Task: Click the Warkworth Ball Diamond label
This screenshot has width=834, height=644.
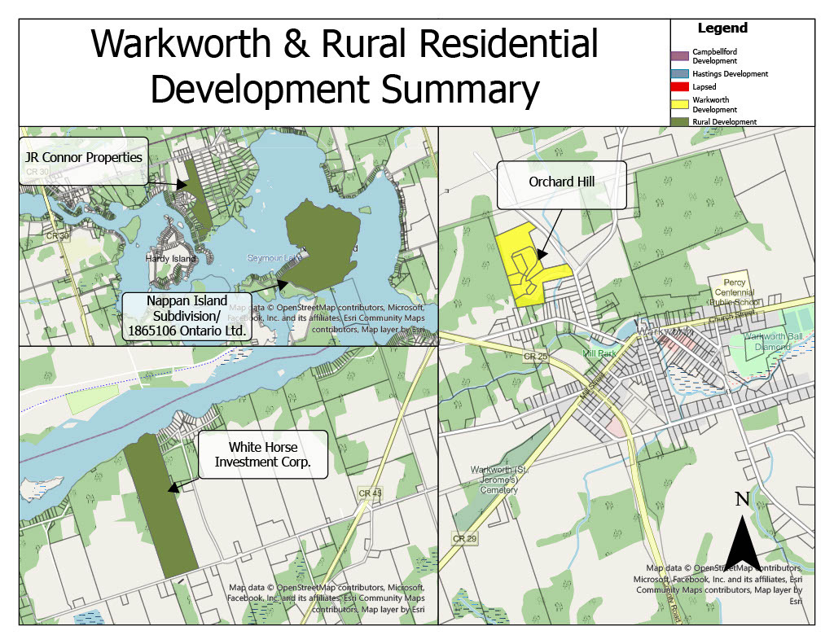Action: tap(774, 341)
